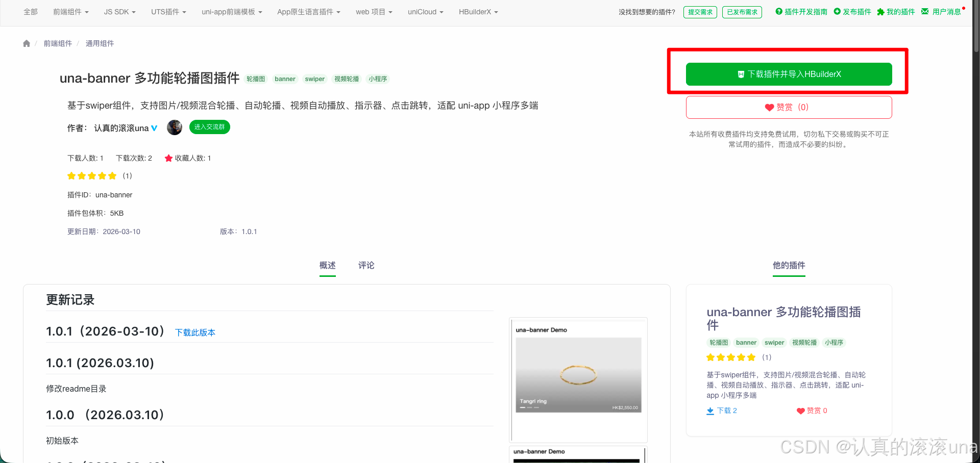Open the 通用组件 breadcrumb link
The height and width of the screenshot is (463, 980).
point(100,43)
